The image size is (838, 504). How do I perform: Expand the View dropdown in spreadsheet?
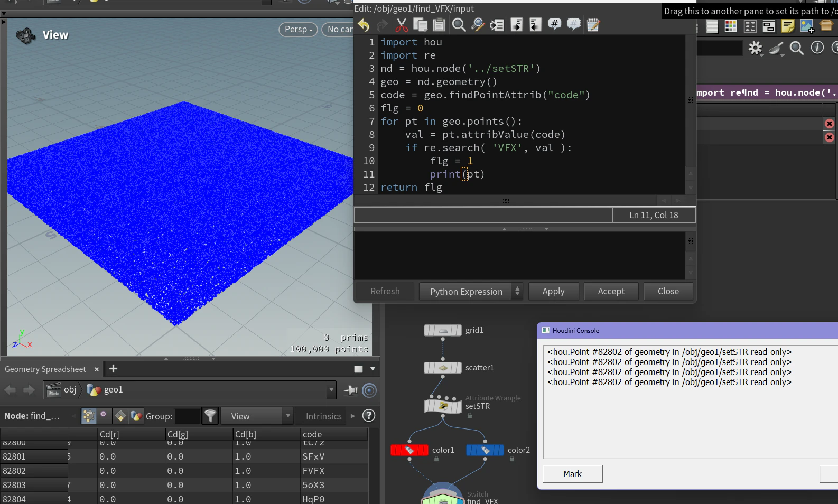pyautogui.click(x=257, y=416)
